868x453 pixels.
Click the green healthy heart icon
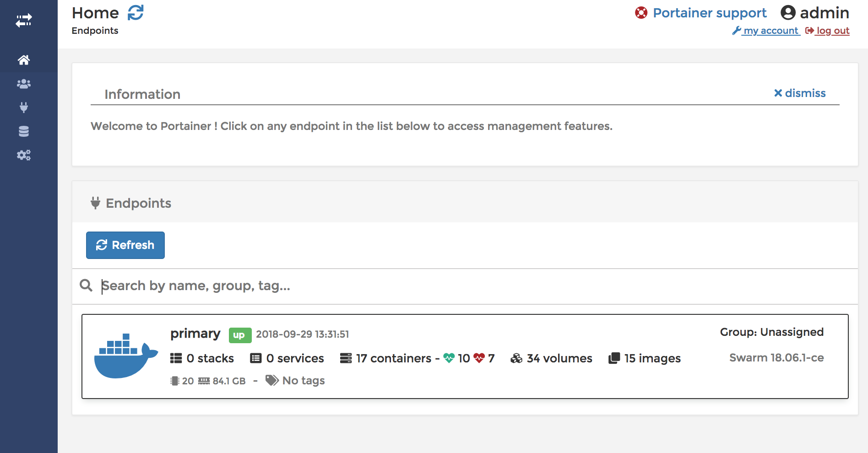point(449,358)
